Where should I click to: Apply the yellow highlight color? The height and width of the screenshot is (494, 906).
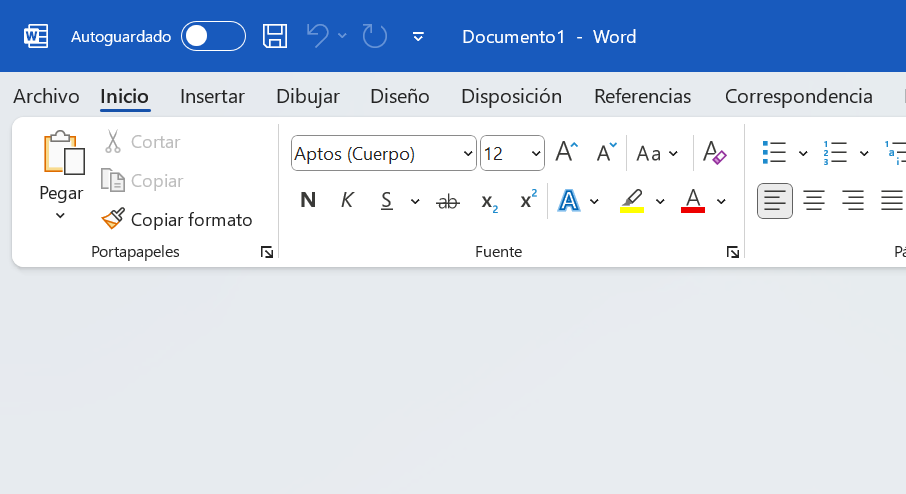[631, 201]
